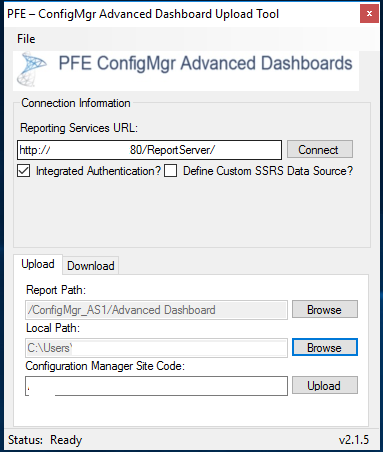383x452 pixels.
Task: Browse for the Local Path folder
Action: [x=325, y=347]
